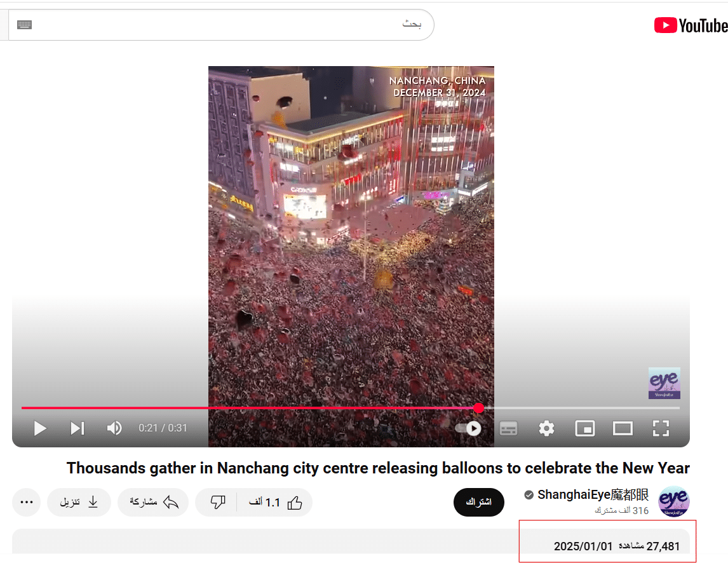
Task: Go fullscreen on the video
Action: (661, 428)
